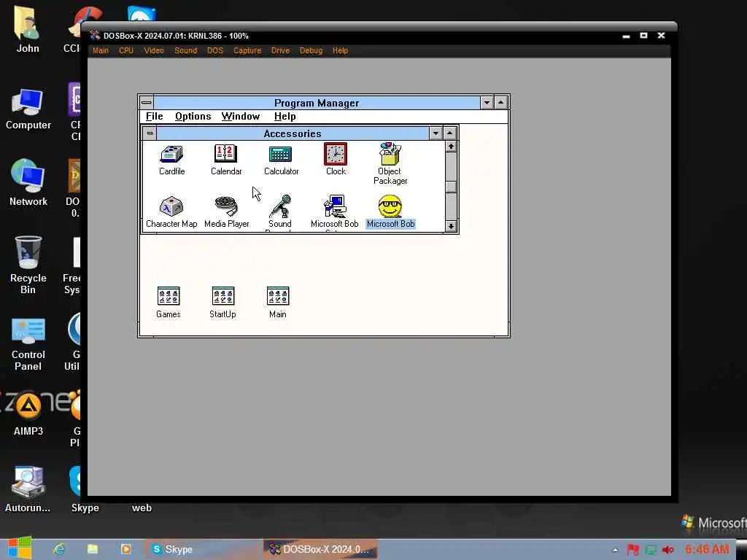Image resolution: width=747 pixels, height=560 pixels.
Task: Open the Cardfile program icon
Action: coord(171,155)
